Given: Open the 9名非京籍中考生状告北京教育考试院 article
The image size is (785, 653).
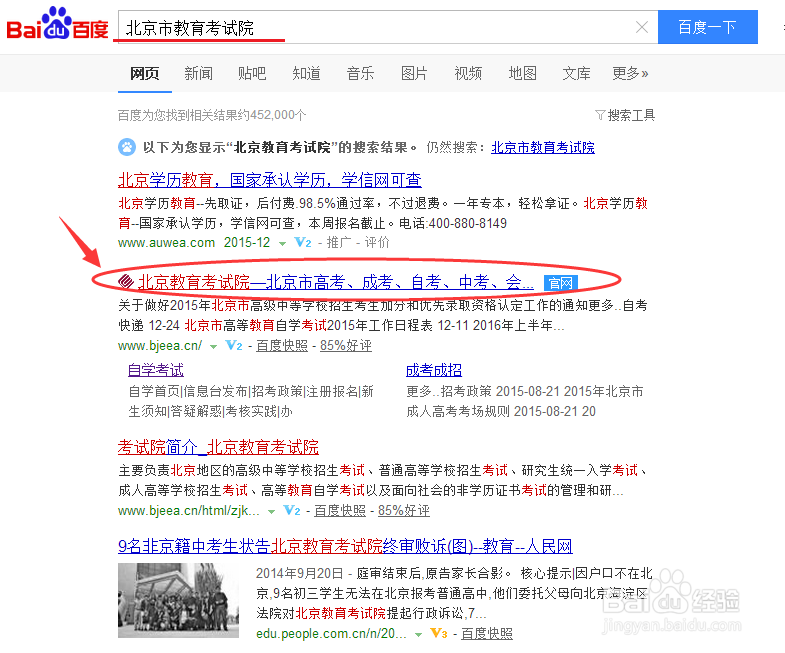Looking at the screenshot, I should pos(345,546).
